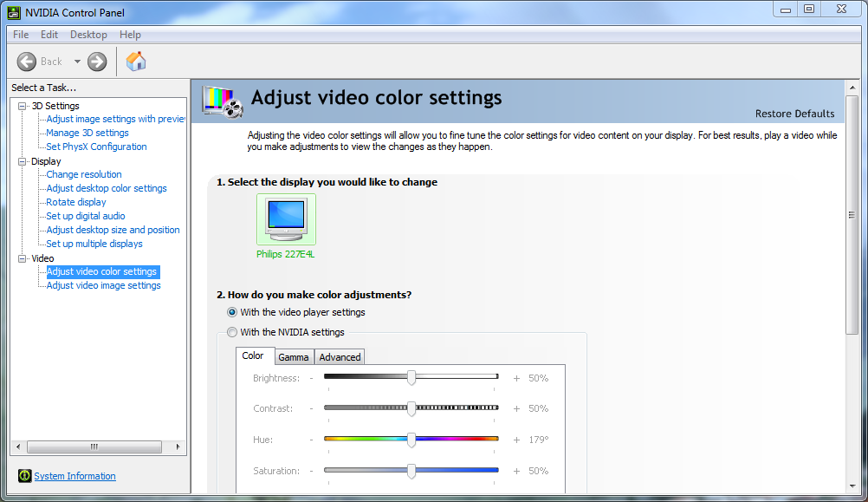Click the Video tree label

[x=42, y=258]
